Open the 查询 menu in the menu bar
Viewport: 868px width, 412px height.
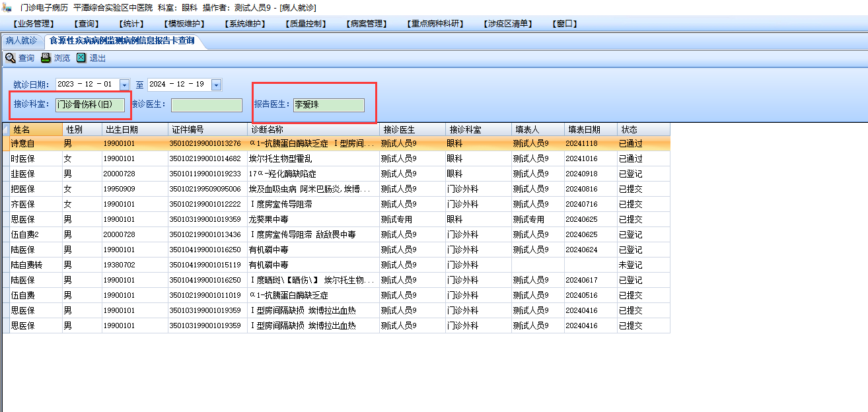88,24
